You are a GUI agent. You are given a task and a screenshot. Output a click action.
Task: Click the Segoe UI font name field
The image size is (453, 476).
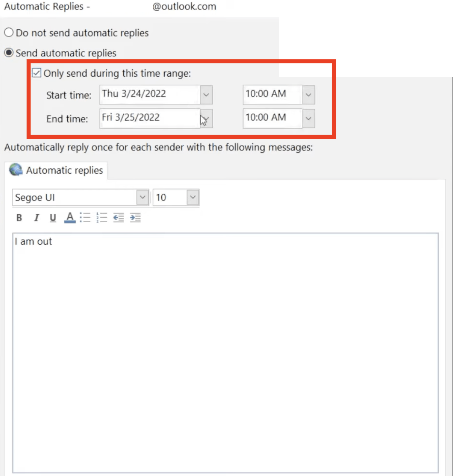click(74, 197)
